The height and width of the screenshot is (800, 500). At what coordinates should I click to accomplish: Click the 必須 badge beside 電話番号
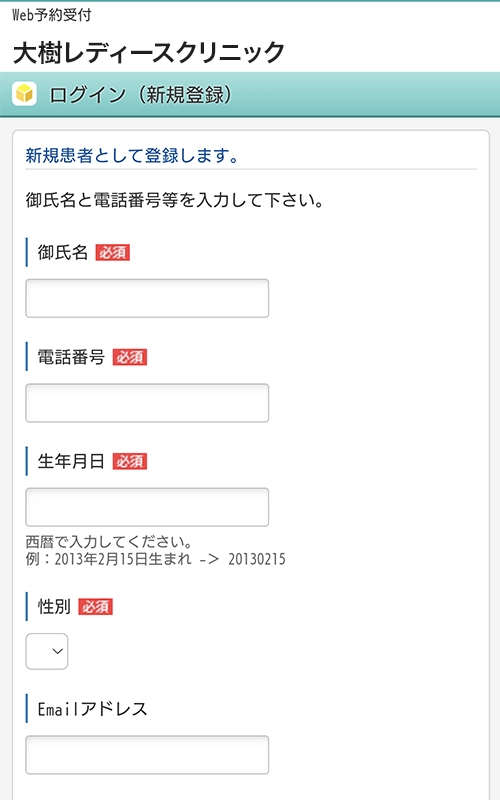point(130,357)
